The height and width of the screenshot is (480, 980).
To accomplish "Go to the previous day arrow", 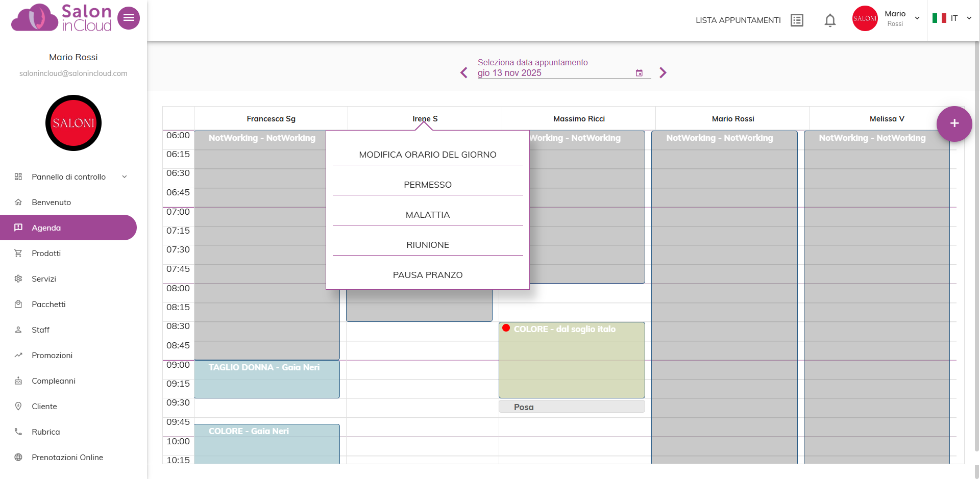I will click(463, 73).
